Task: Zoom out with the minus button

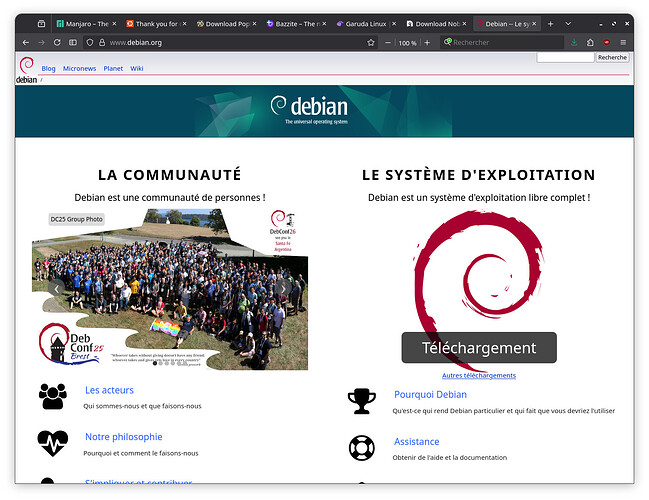Action: (388, 42)
